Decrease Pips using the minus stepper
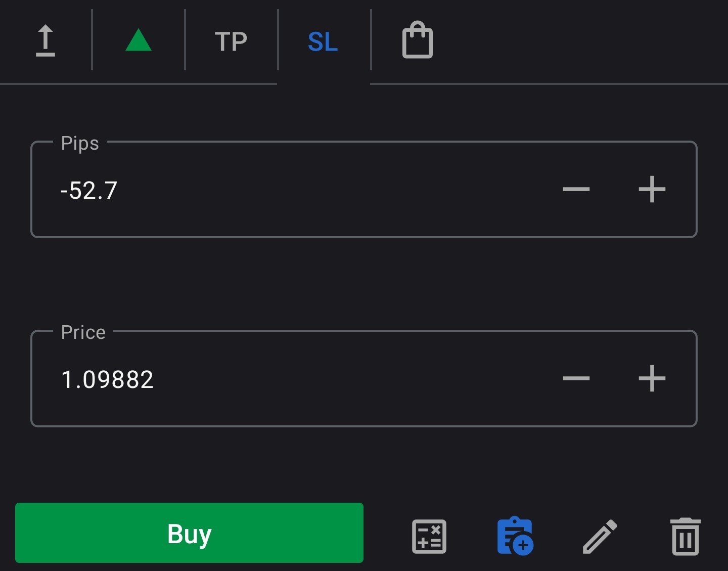The image size is (728, 571). point(576,189)
